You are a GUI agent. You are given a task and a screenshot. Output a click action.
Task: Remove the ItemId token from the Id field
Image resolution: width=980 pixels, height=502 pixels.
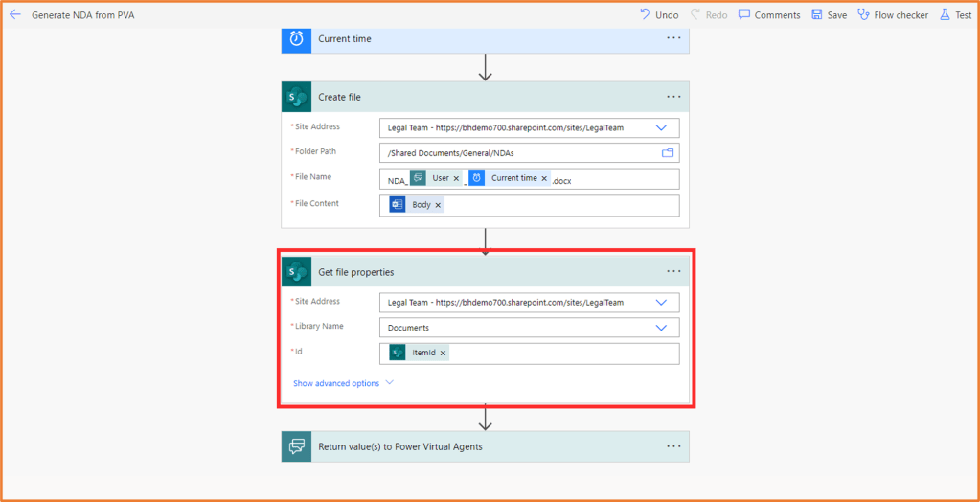443,354
